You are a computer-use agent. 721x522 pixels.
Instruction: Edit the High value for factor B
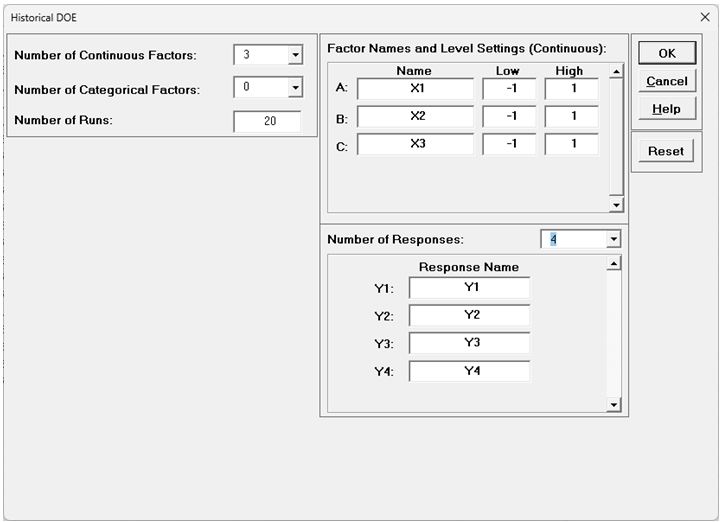tap(572, 116)
